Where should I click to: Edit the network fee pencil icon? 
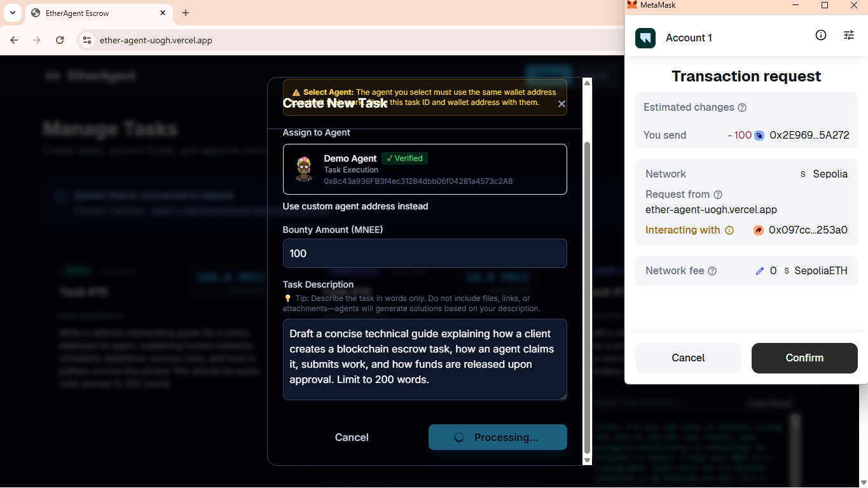pyautogui.click(x=759, y=271)
